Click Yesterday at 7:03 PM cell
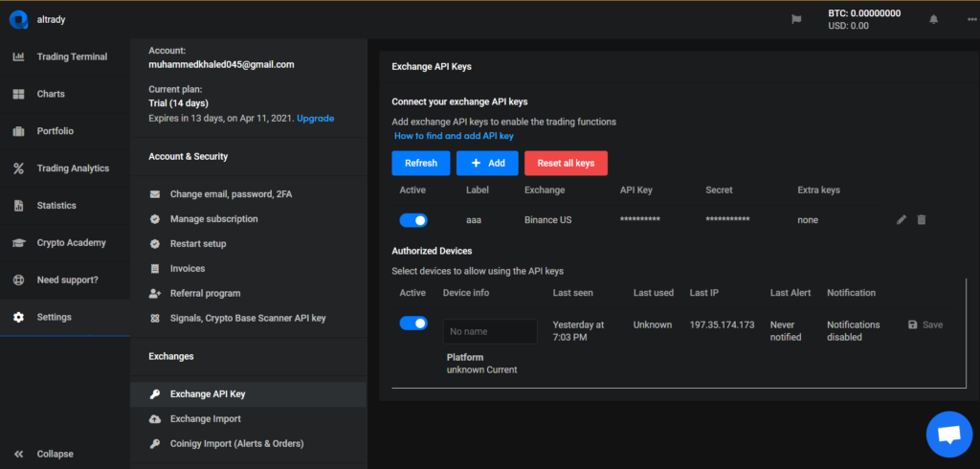 tap(579, 331)
